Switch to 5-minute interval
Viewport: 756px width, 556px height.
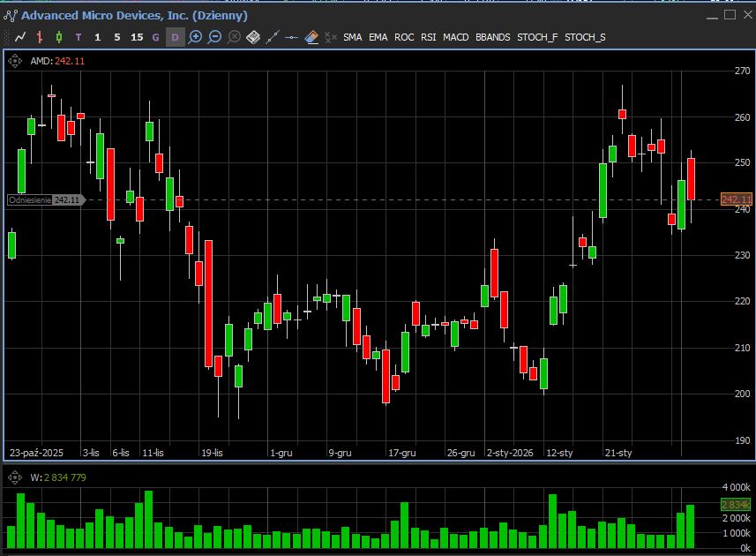point(117,37)
